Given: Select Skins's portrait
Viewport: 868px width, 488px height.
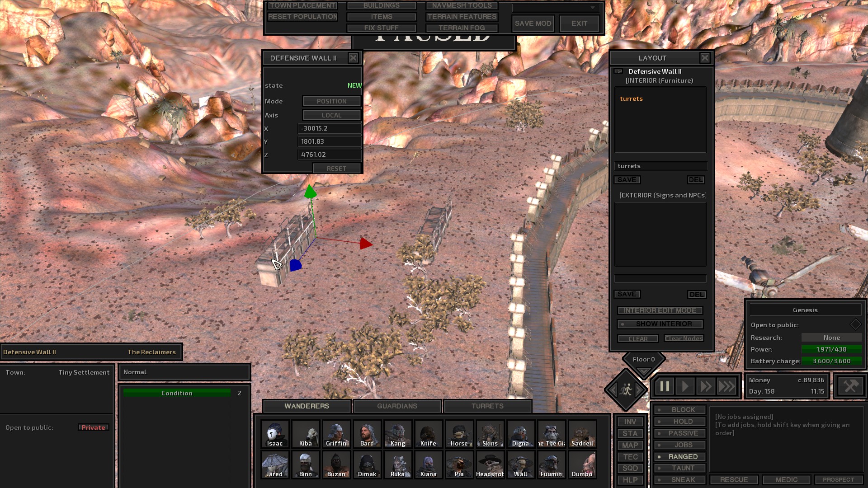Looking at the screenshot, I should (490, 434).
